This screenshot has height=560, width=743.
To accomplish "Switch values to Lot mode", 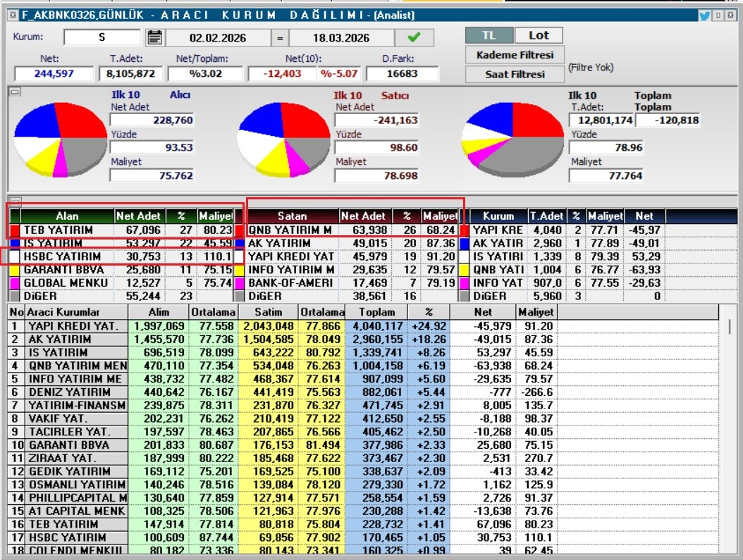I will [539, 35].
